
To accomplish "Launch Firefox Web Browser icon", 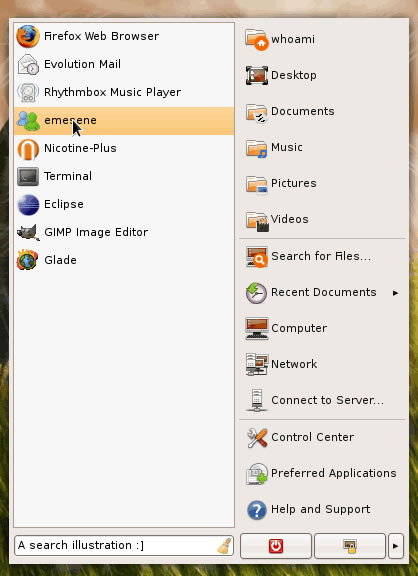I will pyautogui.click(x=28, y=36).
